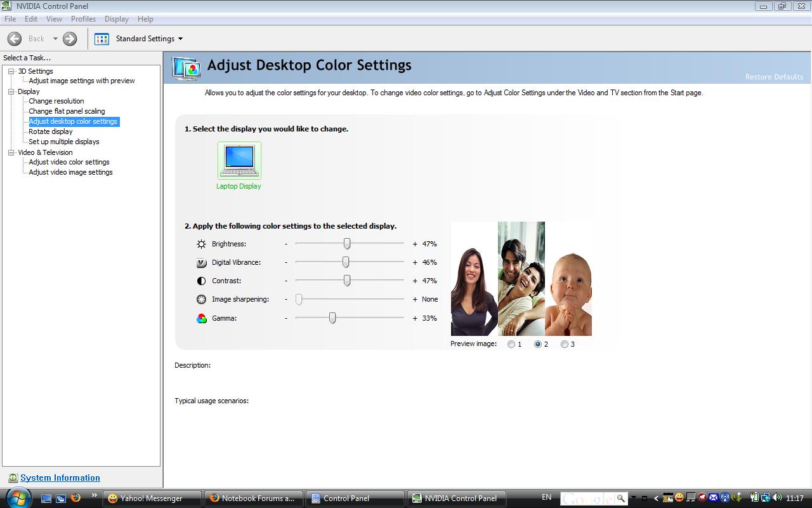Click the Adjust Desktop Color Settings header icon

187,68
